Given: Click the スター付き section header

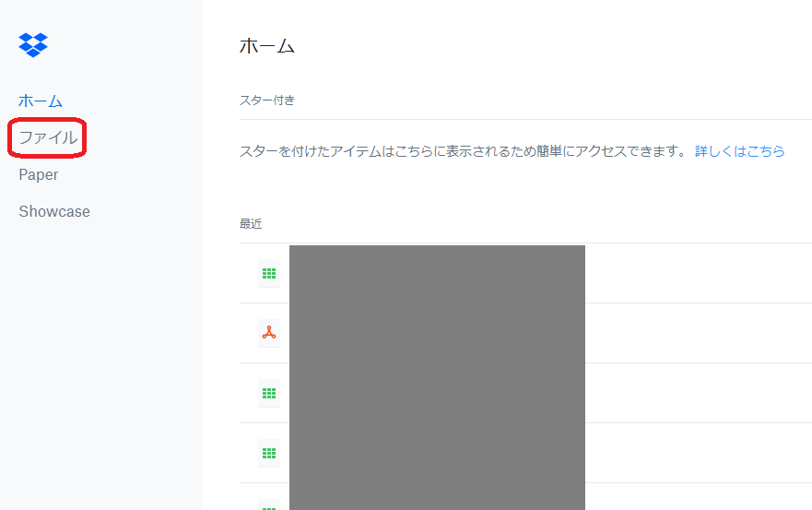Looking at the screenshot, I should [x=266, y=100].
